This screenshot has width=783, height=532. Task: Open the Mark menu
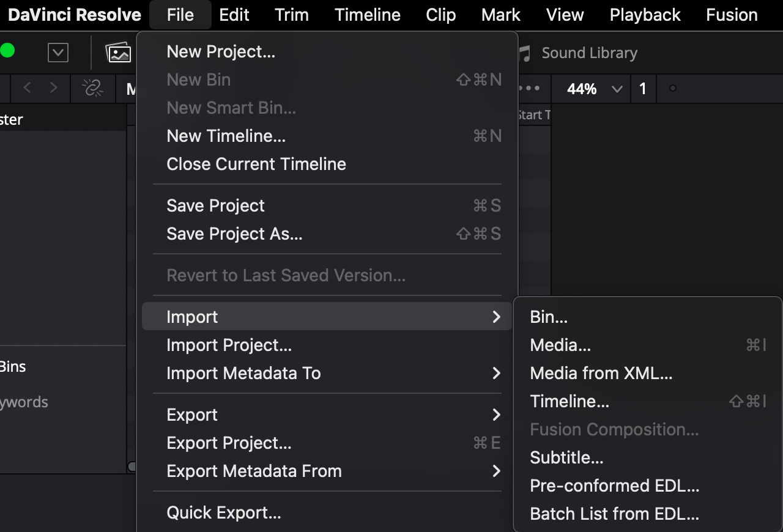(x=501, y=15)
